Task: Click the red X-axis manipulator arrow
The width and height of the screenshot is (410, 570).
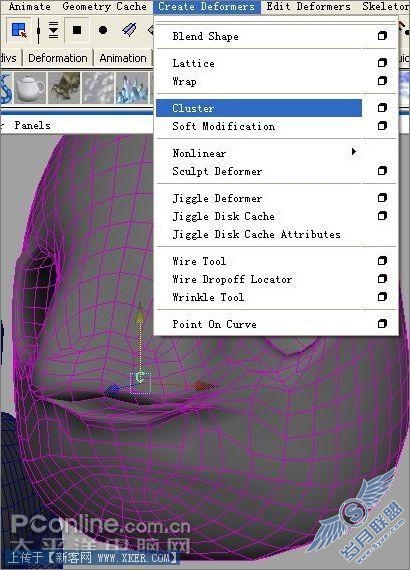Action: click(204, 386)
